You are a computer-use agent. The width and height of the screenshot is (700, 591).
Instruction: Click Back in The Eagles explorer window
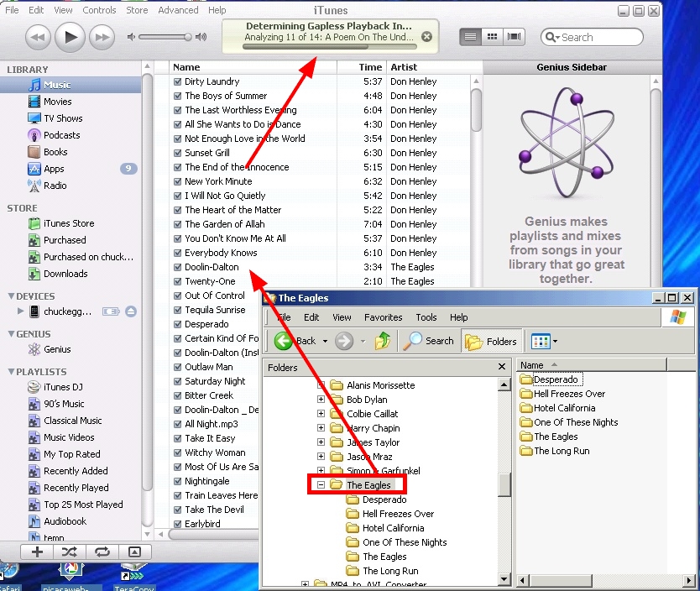pos(295,341)
